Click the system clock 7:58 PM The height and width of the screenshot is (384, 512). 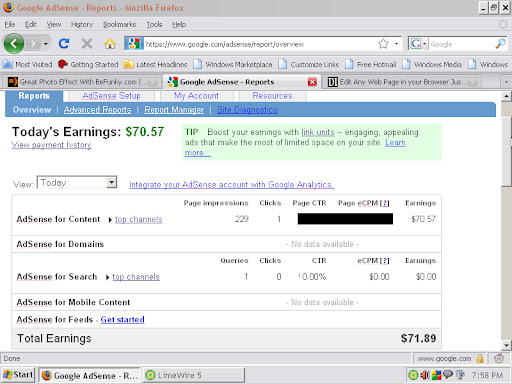(487, 375)
